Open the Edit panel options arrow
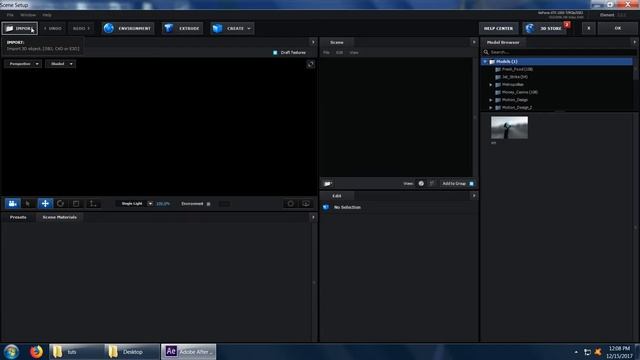Screen dimensions: 640x360 click(x=474, y=196)
